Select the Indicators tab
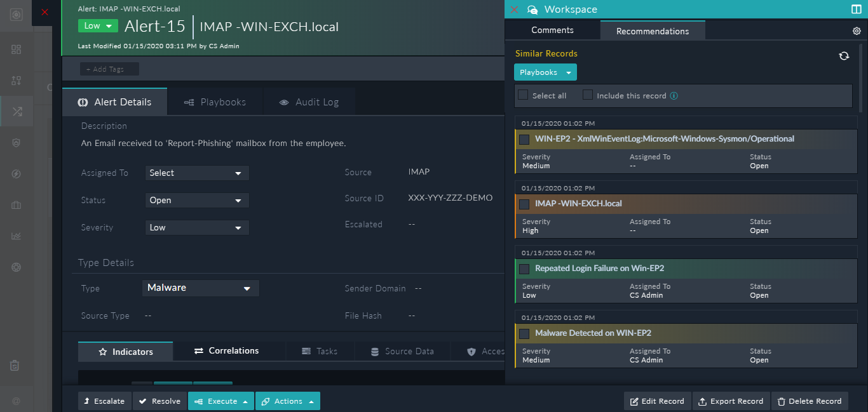The image size is (868, 412). point(125,352)
